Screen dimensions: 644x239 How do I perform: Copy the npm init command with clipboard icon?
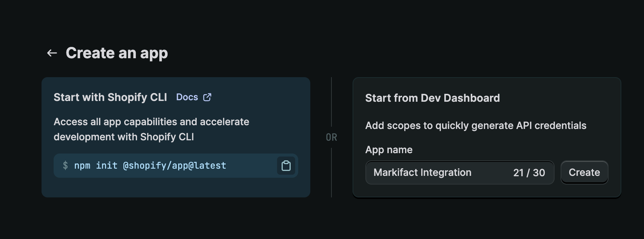pos(286,166)
